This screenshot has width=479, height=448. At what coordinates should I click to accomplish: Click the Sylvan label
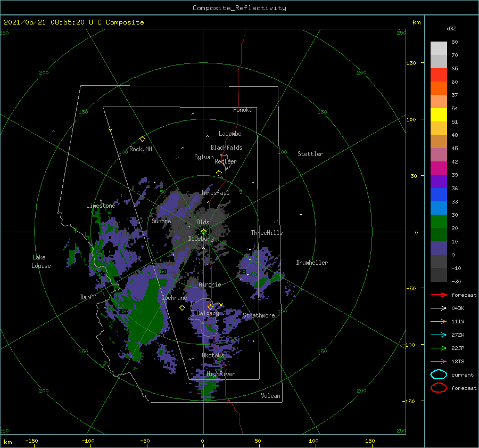(204, 157)
